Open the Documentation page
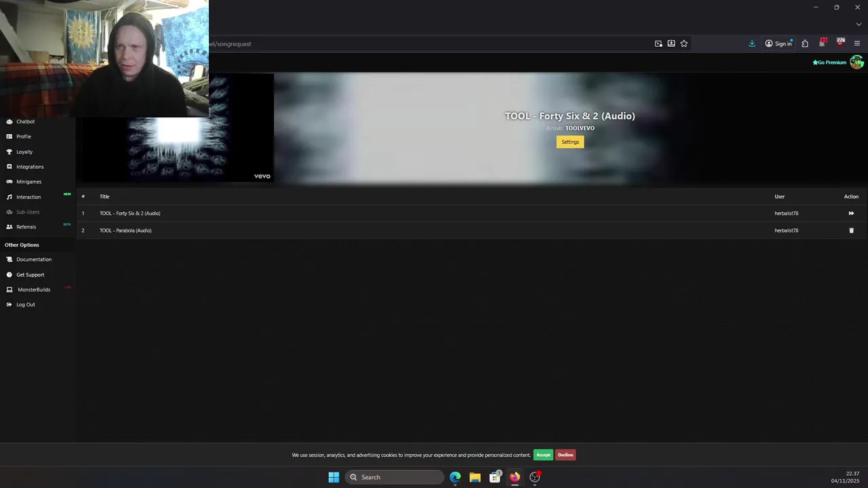The width and height of the screenshot is (868, 488). click(x=33, y=259)
